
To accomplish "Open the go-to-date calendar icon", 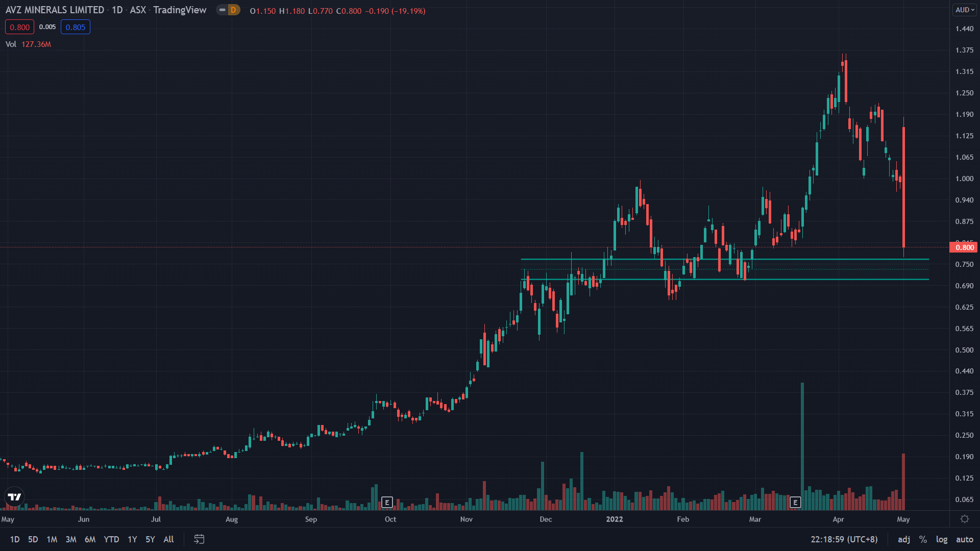I will [199, 539].
